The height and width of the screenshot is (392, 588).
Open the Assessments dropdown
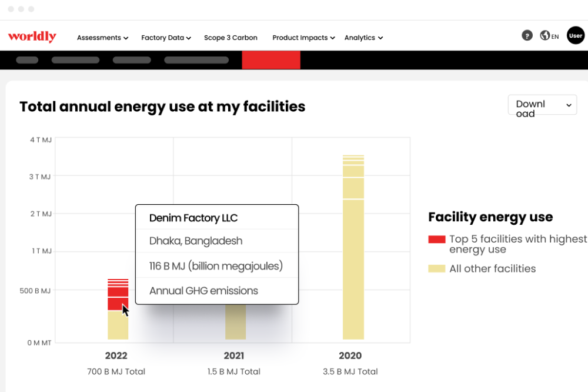tap(102, 37)
